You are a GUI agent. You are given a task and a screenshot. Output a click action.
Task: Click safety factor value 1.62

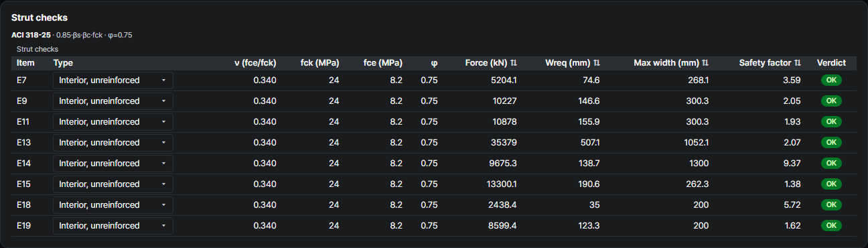793,226
